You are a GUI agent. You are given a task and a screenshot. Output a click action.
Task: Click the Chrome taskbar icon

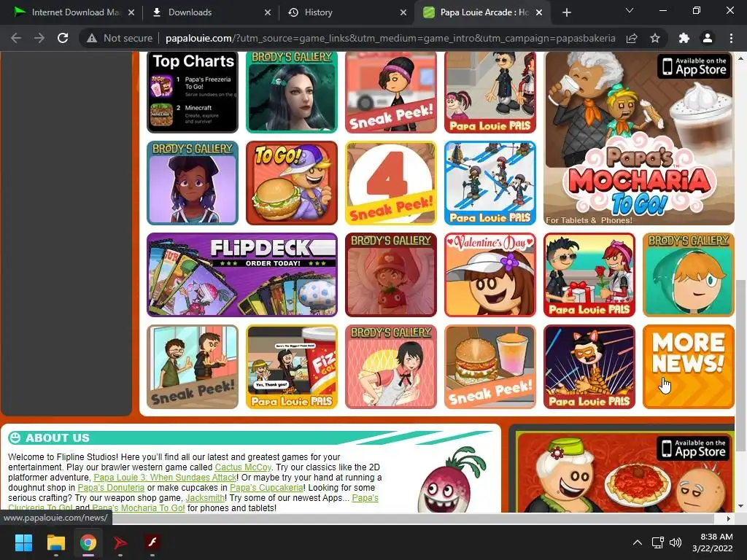coord(88,542)
